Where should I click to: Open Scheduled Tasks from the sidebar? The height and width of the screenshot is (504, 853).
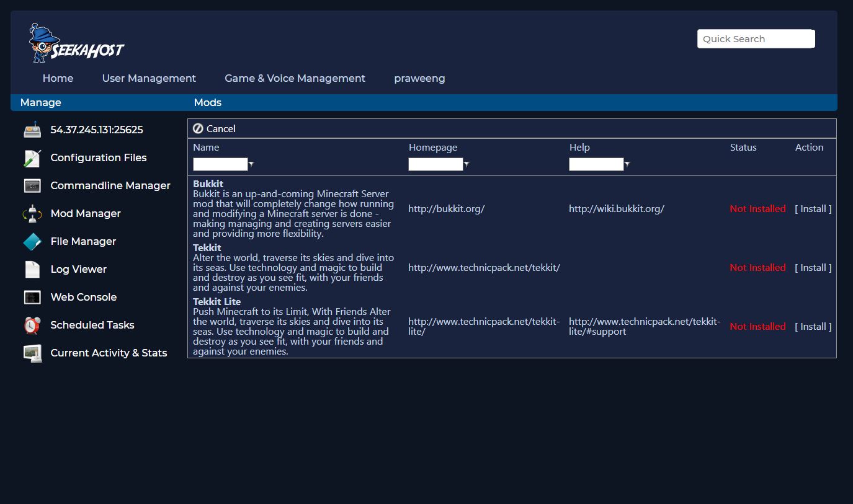(x=92, y=325)
